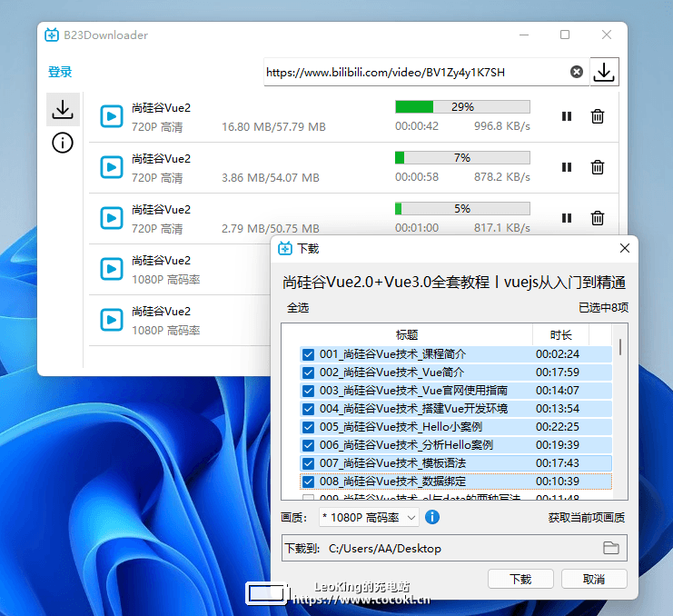Uncheck 004_尚硅谷Vue技术_搭建Vue开发环境
The height and width of the screenshot is (616, 673).
pyautogui.click(x=308, y=409)
